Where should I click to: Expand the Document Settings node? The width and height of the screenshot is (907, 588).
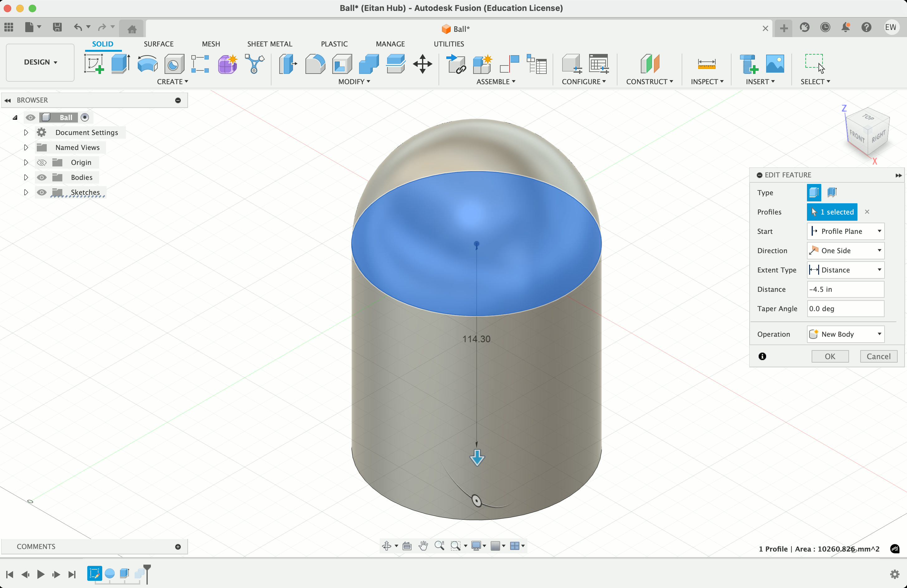tap(26, 132)
